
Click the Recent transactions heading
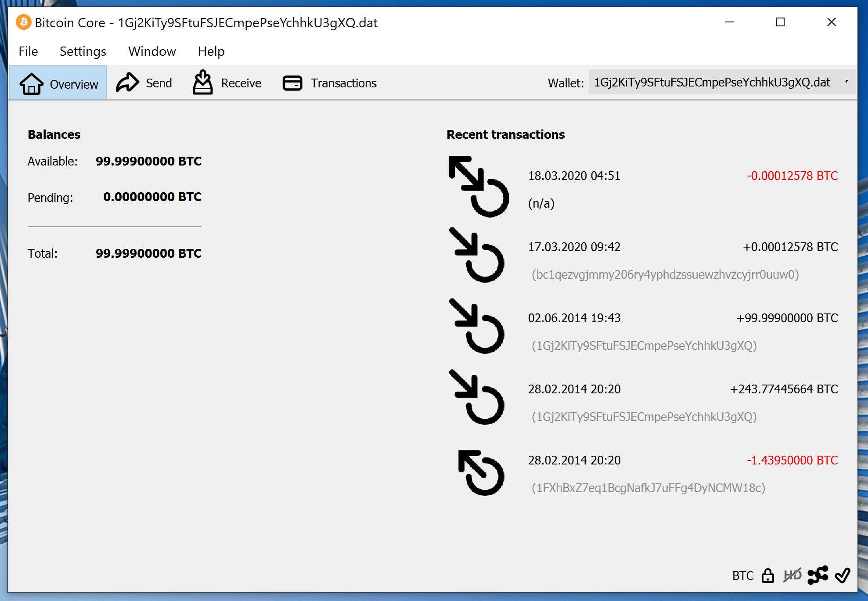pos(506,135)
